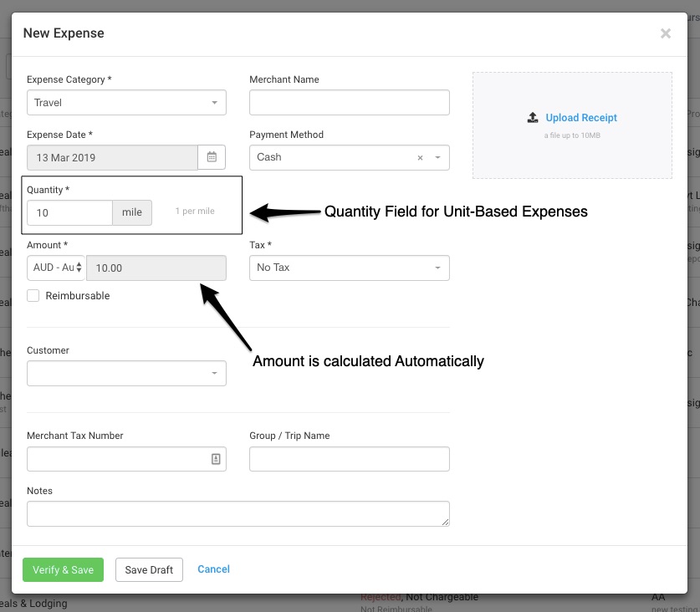
Task: Close the New Expense dialog
Action: (666, 33)
